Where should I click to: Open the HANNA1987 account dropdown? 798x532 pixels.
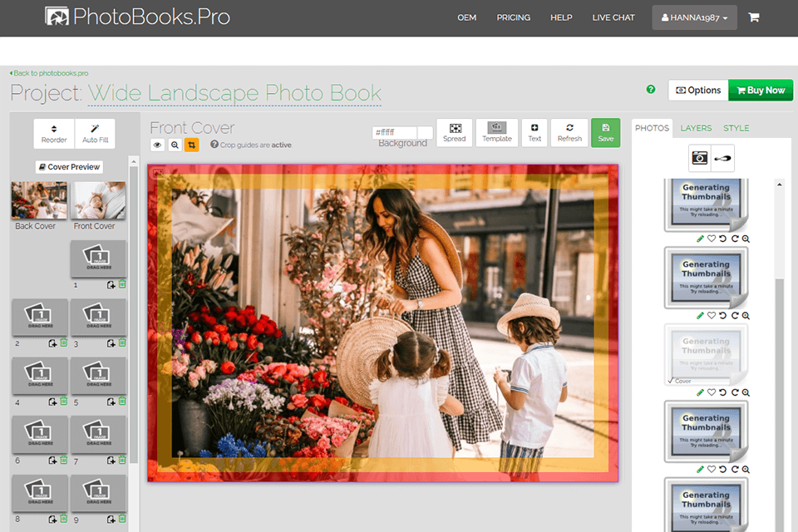click(x=694, y=17)
